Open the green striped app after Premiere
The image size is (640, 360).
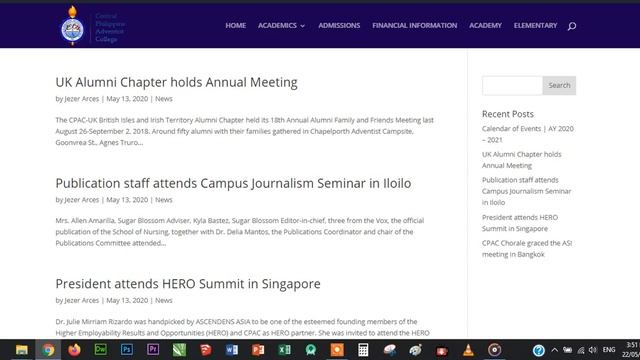[x=179, y=350]
